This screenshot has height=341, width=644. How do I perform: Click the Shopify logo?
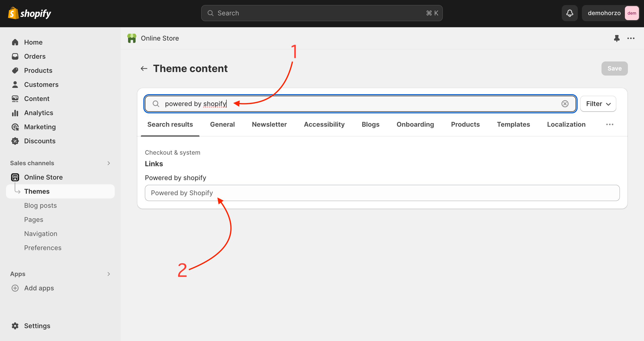pos(30,13)
